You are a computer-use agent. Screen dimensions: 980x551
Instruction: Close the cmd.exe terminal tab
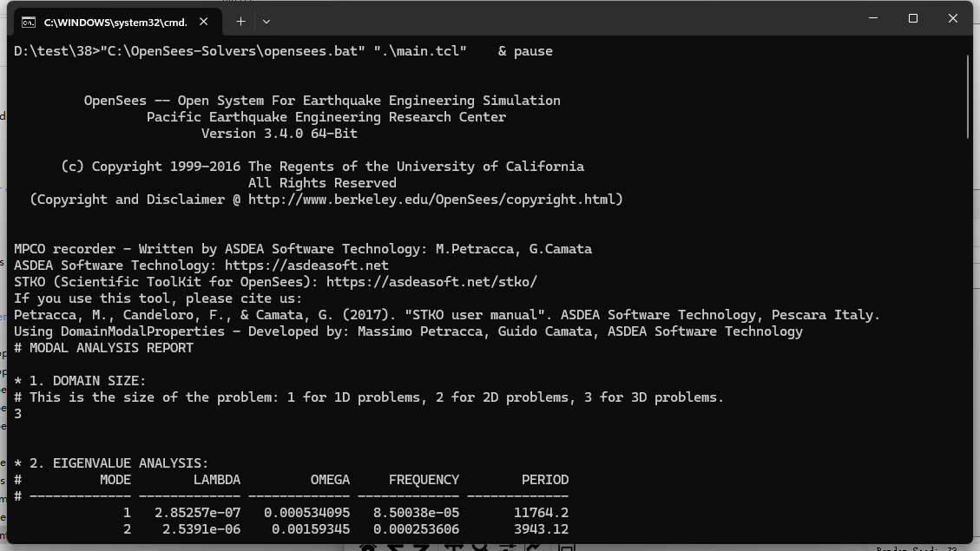pos(204,22)
